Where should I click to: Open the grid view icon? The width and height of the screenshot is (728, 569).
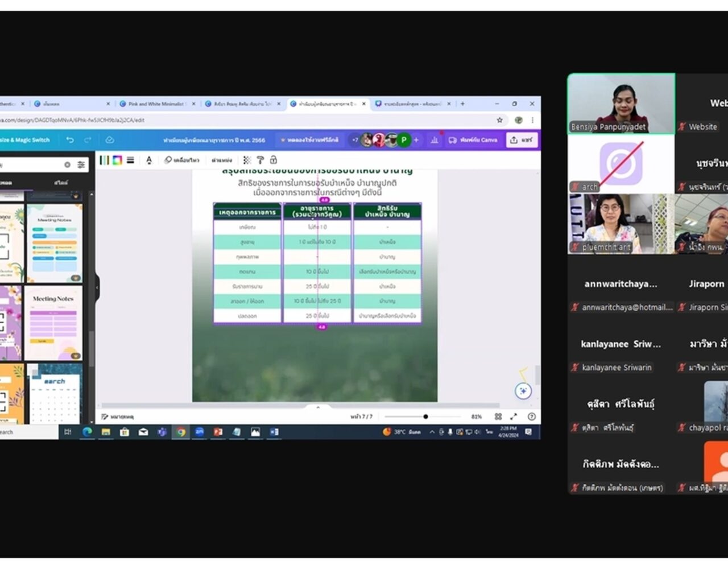coord(498,417)
